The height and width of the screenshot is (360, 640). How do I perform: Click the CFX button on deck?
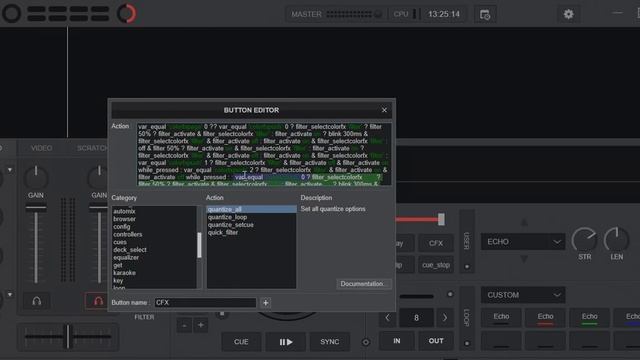[x=436, y=243]
